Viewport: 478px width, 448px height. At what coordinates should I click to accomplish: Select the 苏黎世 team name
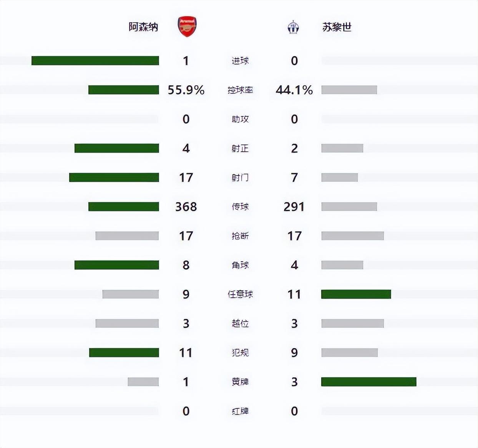point(337,27)
